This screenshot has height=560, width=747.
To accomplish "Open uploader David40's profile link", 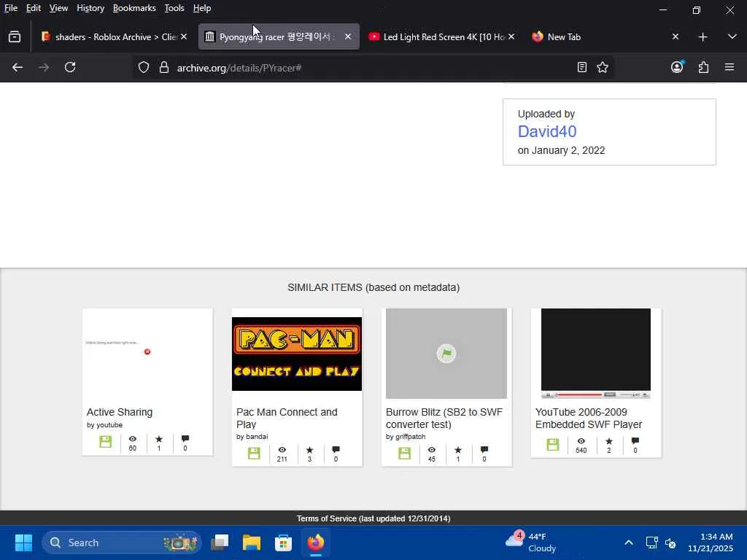I will [547, 131].
